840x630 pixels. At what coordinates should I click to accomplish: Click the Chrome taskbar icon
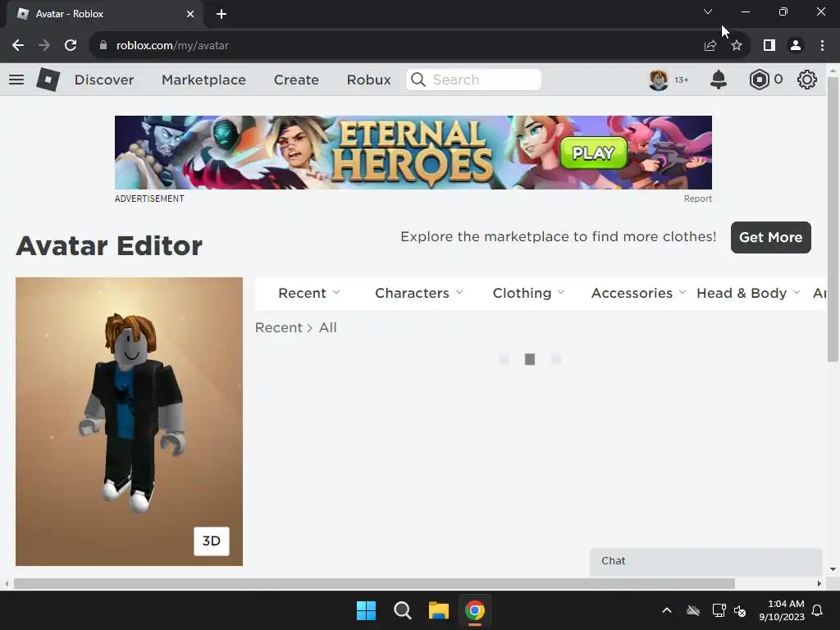tap(475, 610)
